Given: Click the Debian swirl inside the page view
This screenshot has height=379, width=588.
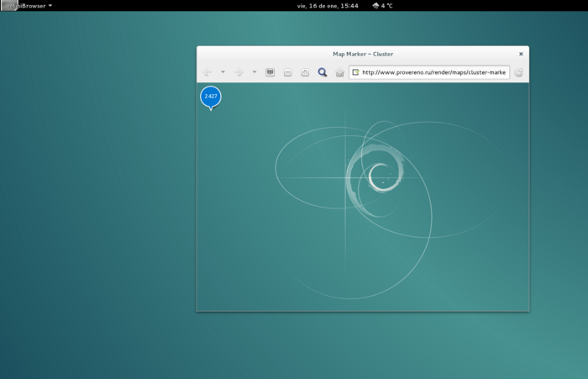Looking at the screenshot, I should pyautogui.click(x=379, y=176).
